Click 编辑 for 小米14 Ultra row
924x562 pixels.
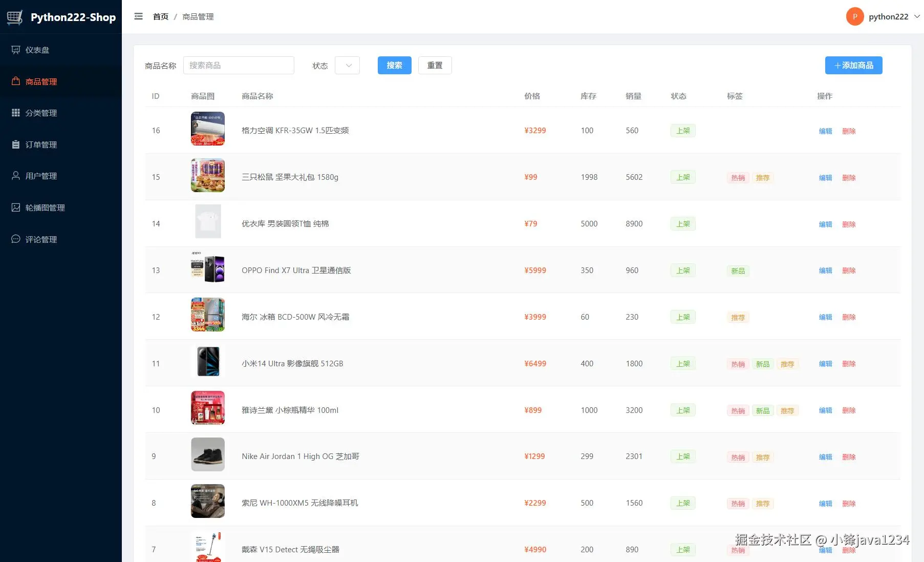(826, 364)
